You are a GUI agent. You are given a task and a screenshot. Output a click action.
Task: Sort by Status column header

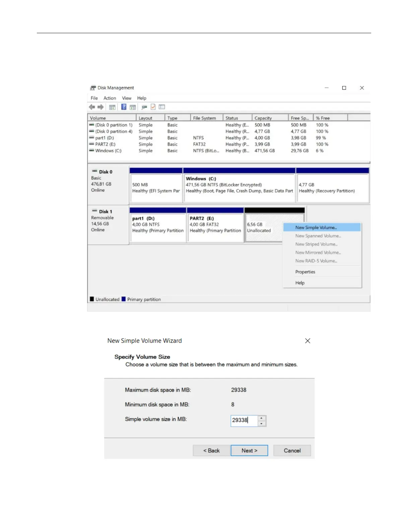point(238,118)
